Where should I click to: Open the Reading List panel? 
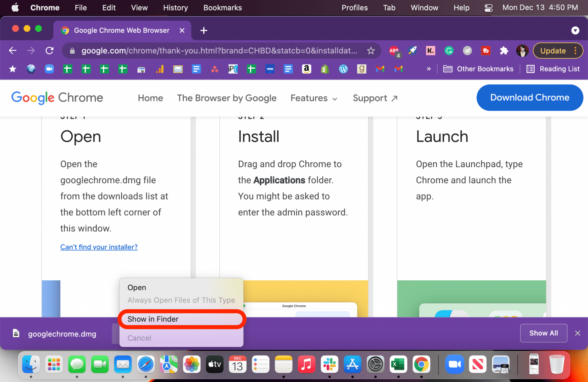[552, 69]
